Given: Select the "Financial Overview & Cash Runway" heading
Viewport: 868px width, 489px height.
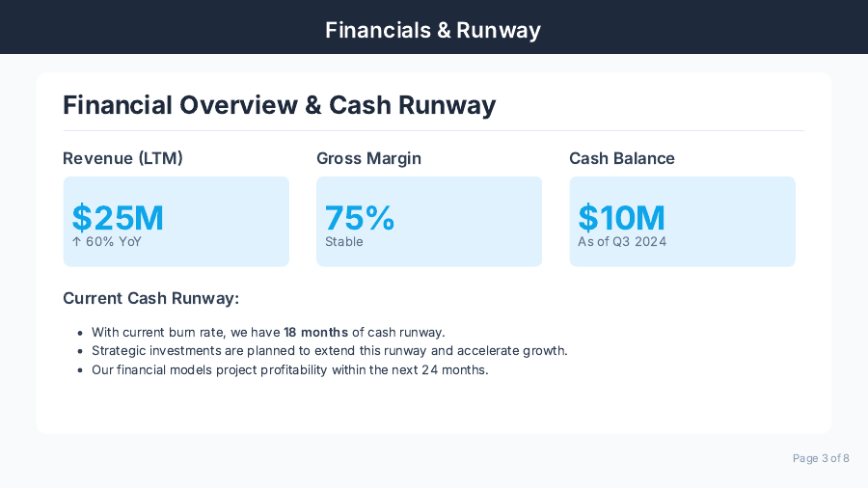Looking at the screenshot, I should click(x=280, y=105).
